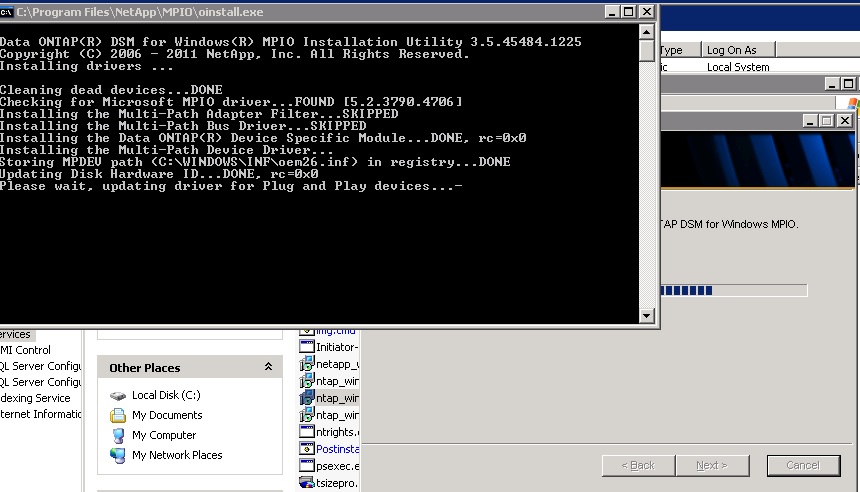Select the psexec file

click(x=337, y=466)
